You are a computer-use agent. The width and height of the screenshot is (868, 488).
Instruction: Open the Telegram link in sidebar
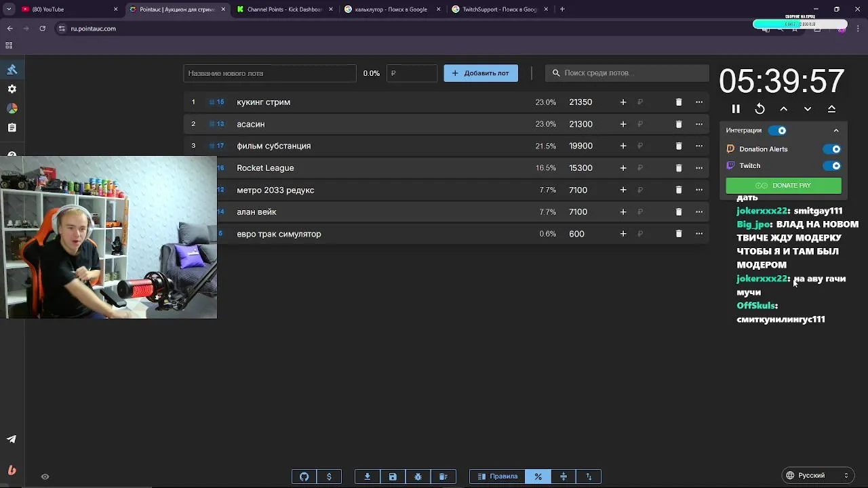pos(12,439)
